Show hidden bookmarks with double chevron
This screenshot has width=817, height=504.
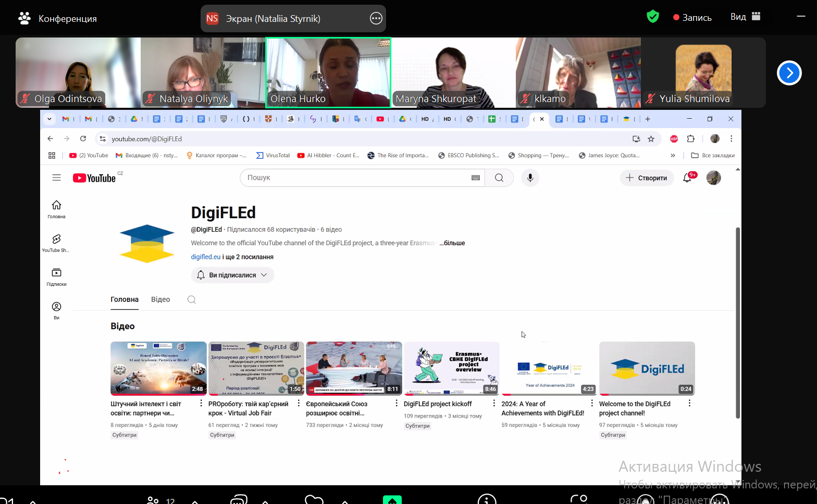(x=673, y=155)
